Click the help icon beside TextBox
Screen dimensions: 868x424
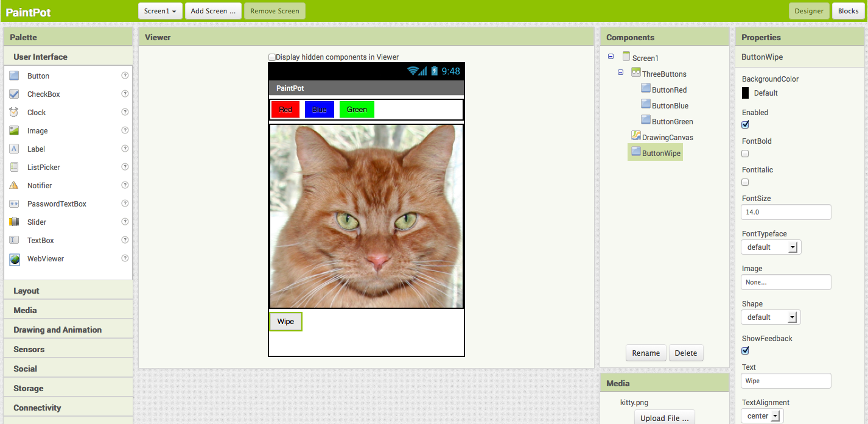click(125, 240)
